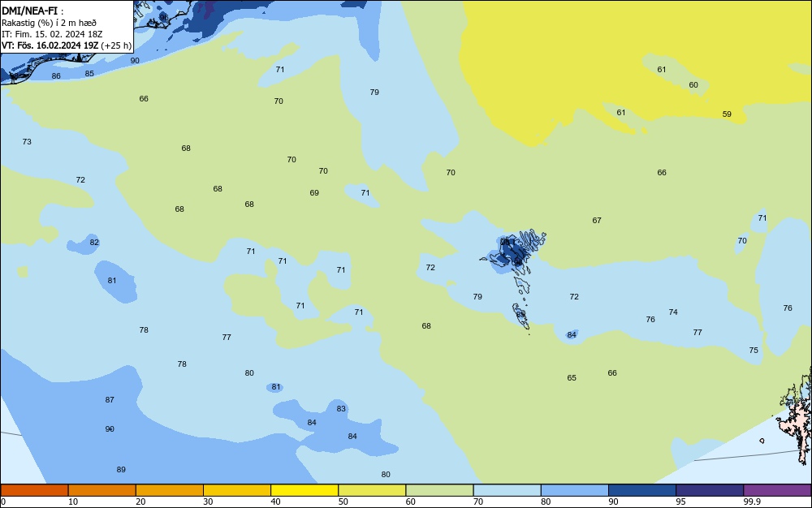The height and width of the screenshot is (508, 812).
Task: Click the humidity value '74' on the map
Action: click(673, 312)
